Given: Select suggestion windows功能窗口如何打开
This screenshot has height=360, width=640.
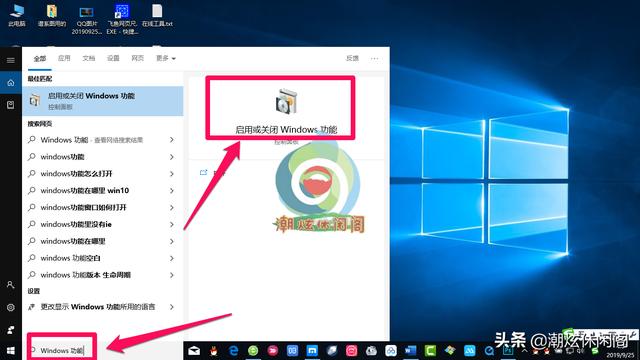Looking at the screenshot, I should pos(83,208).
